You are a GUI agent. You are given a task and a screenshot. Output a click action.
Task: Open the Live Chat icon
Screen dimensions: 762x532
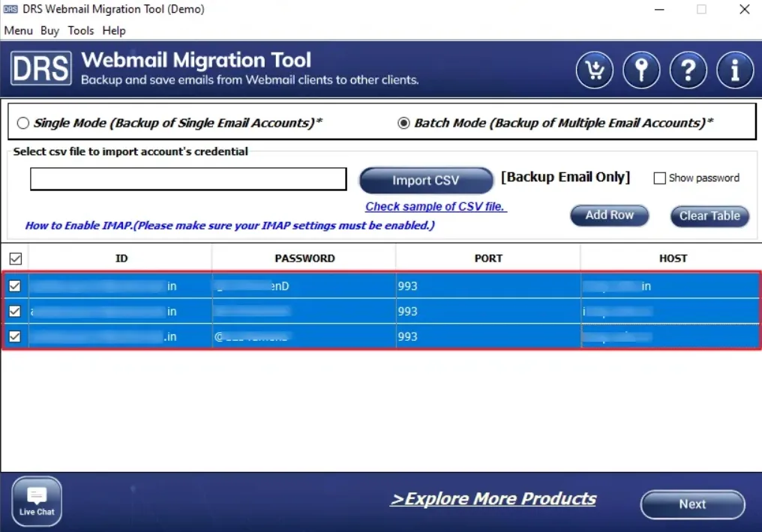pos(37,501)
